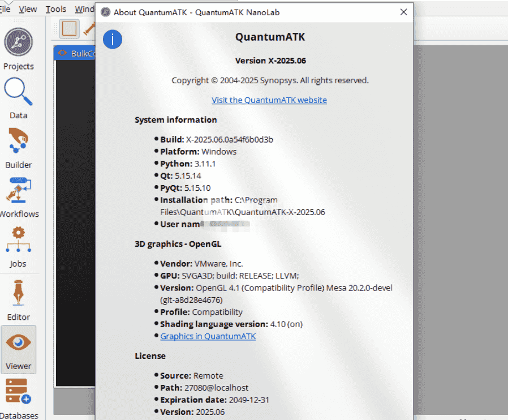Open the Graphics in QuantumATK link

click(208, 336)
